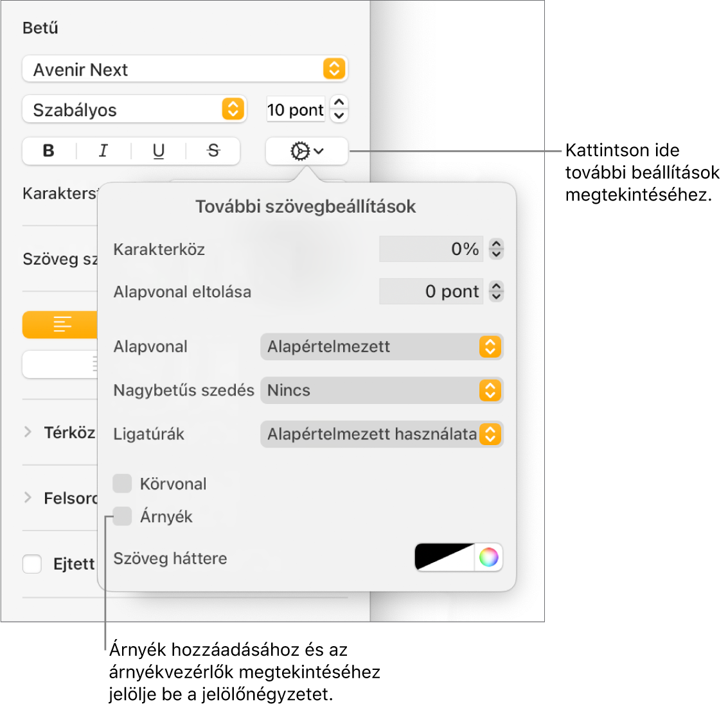Screen dimensions: 728x711
Task: Open the Ligatúrák dropdown
Action: (382, 434)
